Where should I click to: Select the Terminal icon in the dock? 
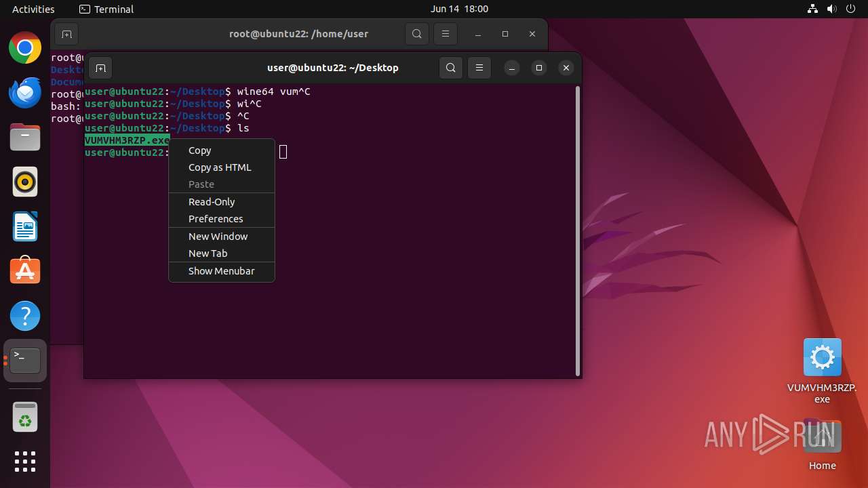(25, 361)
